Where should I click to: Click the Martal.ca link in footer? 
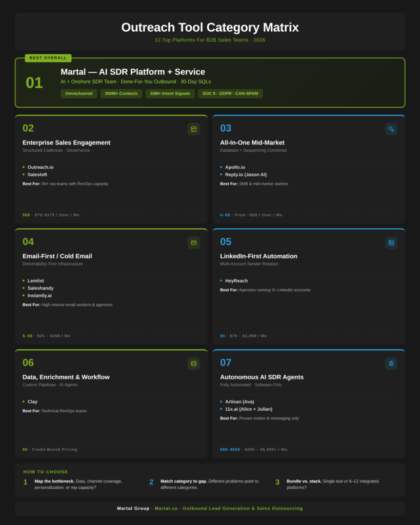pos(166,508)
